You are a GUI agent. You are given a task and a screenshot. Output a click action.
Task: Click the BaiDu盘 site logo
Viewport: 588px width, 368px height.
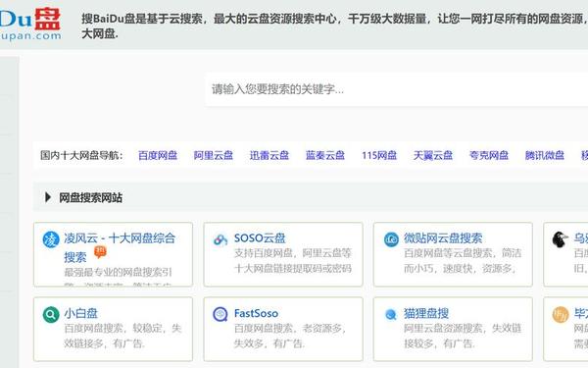point(30,25)
